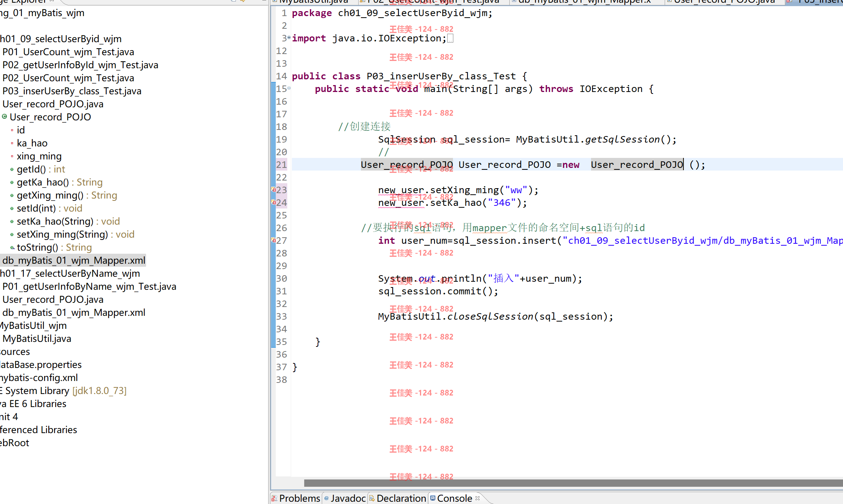Viewport: 843px width, 504px height.
Task: Select the WebRoot folder
Action: click(15, 443)
